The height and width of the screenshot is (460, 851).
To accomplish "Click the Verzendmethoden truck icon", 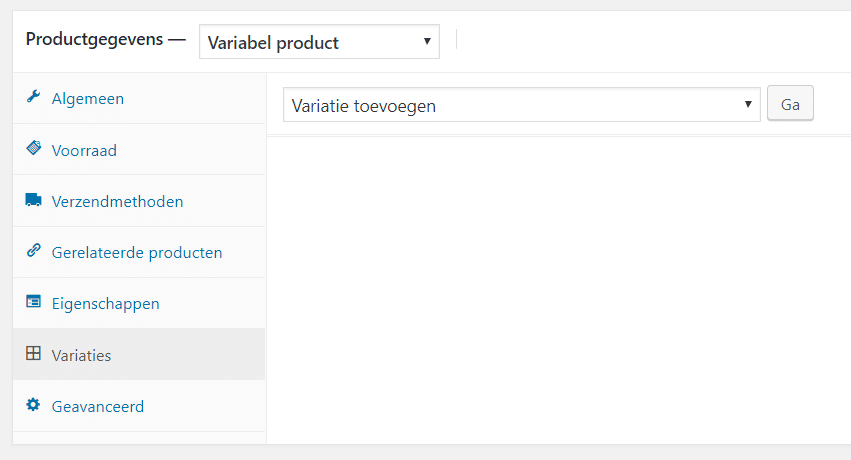I will (x=33, y=201).
